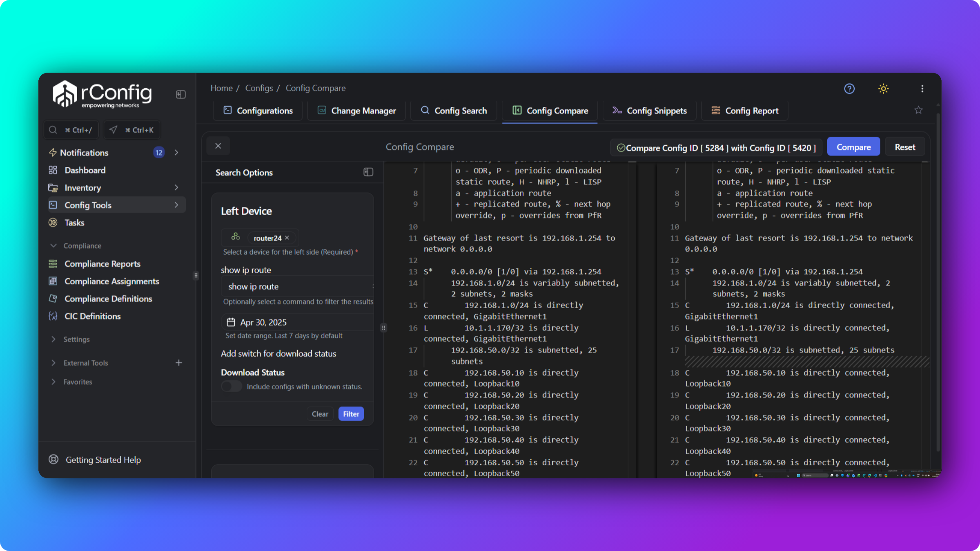Image resolution: width=980 pixels, height=551 pixels.
Task: Toggle light theme with sun icon
Action: tap(884, 89)
